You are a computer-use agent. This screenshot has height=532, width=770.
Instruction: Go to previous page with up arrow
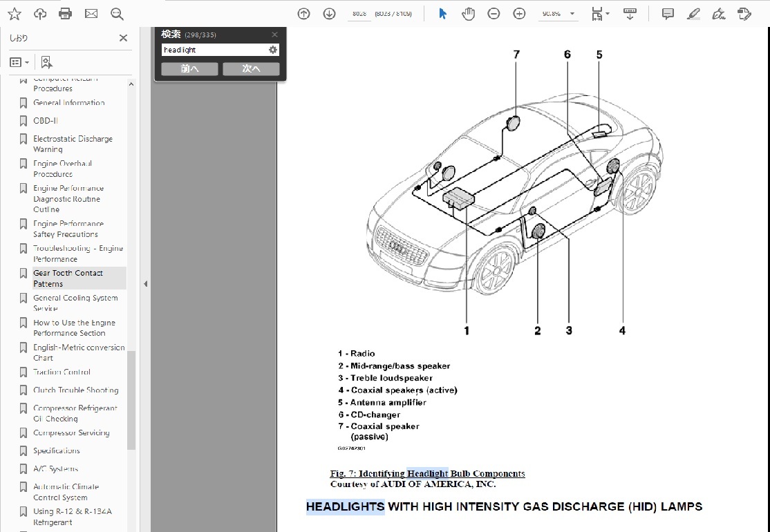point(303,14)
